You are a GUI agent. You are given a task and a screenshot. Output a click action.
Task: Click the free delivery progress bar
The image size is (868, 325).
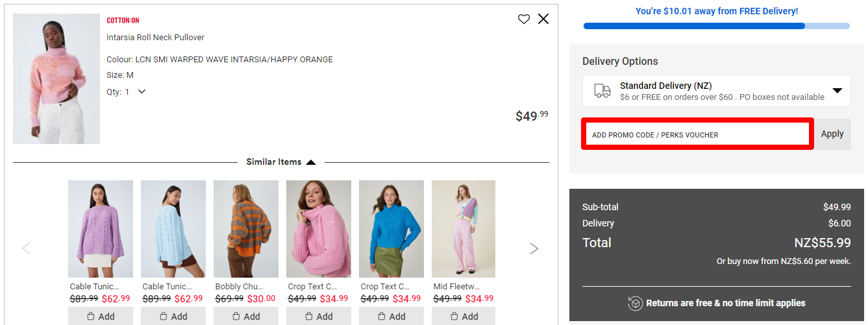[x=717, y=26]
